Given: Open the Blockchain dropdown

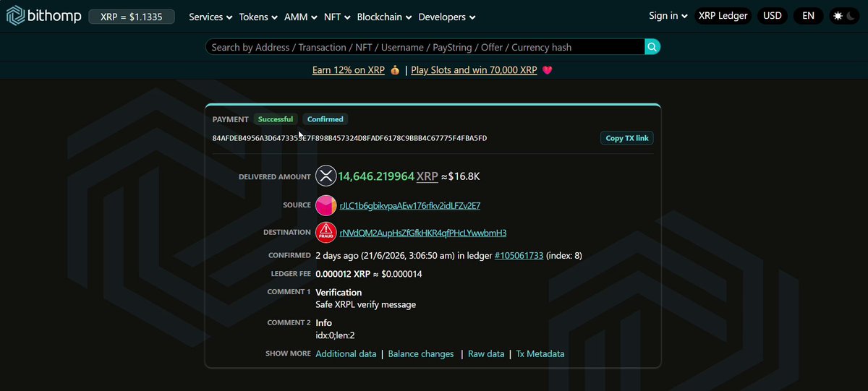Looking at the screenshot, I should (385, 17).
